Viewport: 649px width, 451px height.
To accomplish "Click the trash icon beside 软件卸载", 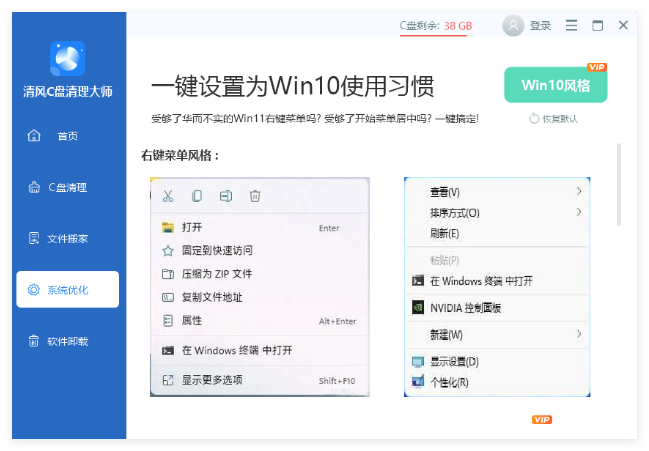I will (x=34, y=341).
